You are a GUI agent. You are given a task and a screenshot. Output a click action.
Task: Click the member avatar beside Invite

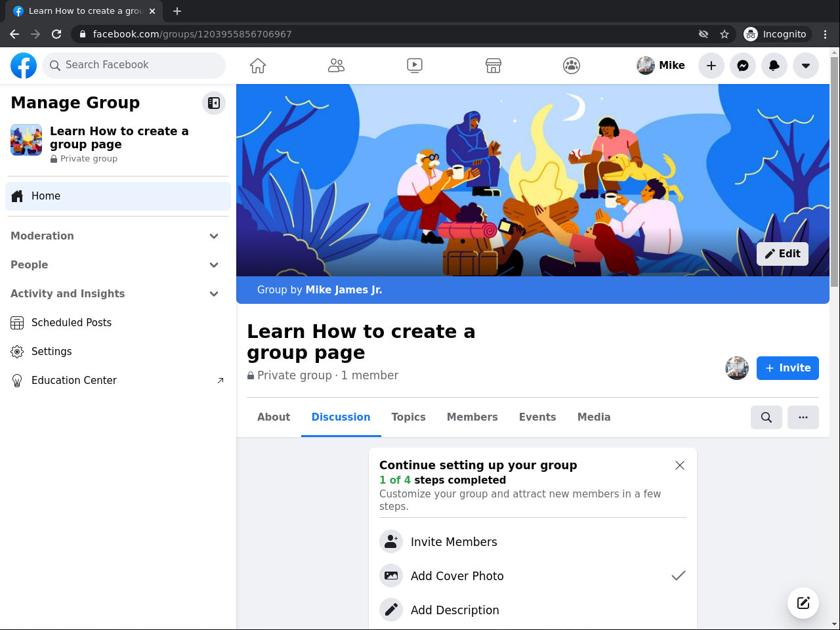(737, 368)
